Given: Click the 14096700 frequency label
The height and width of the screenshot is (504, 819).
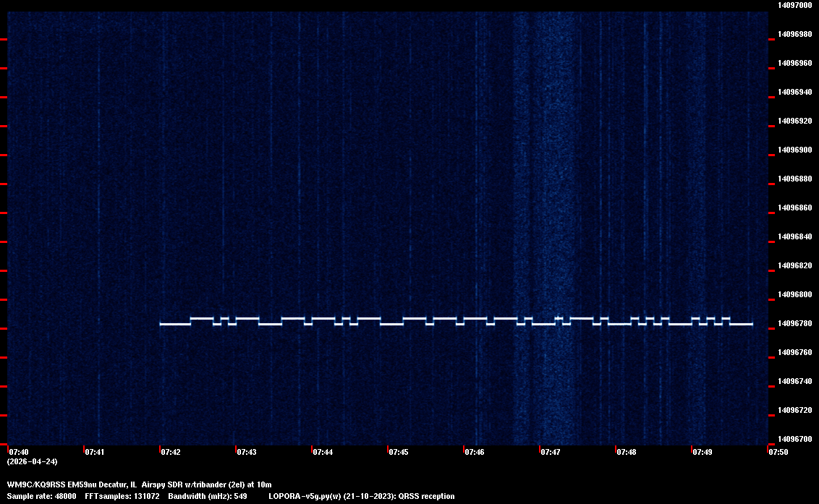Looking at the screenshot, I should tap(794, 439).
